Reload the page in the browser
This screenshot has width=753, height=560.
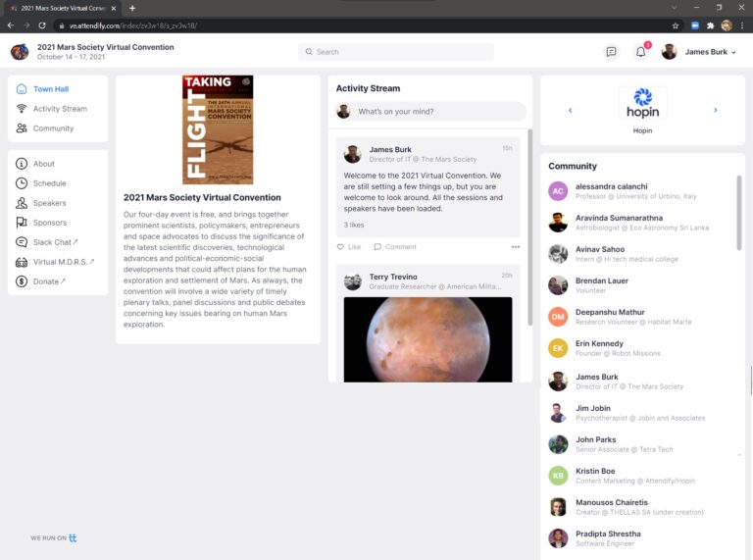pyautogui.click(x=42, y=25)
